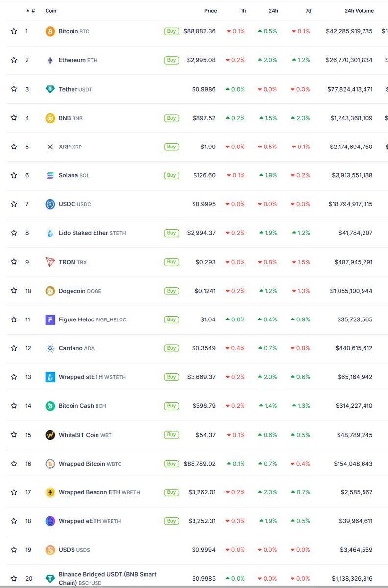Open the Bitcoin BTC coin page

74,31
